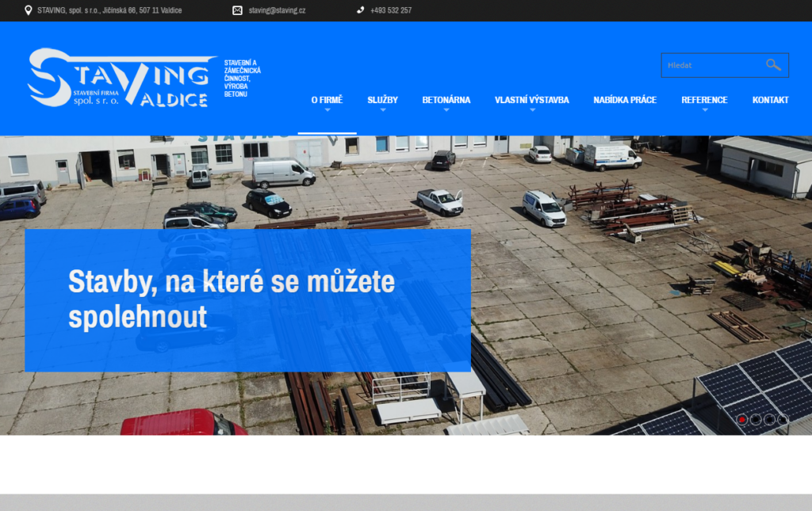Viewport: 812px width, 511px height.
Task: Click the STAVING Valdice logo
Action: 121,78
